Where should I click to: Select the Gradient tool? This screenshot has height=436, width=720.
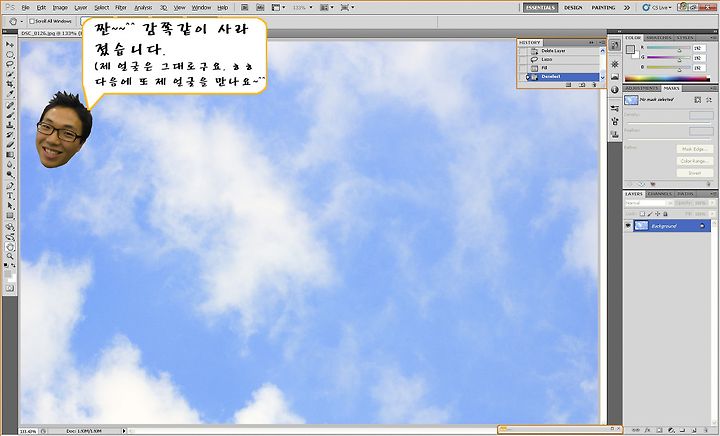(10, 155)
